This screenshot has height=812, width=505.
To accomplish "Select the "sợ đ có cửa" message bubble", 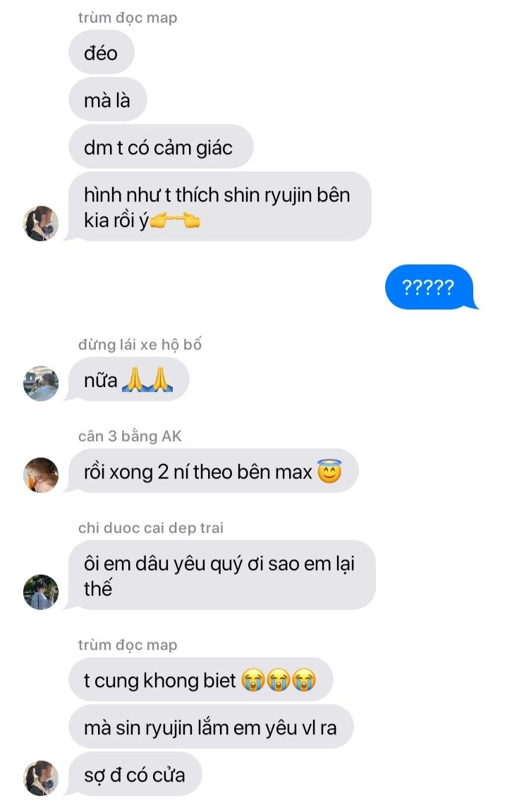I will [135, 774].
